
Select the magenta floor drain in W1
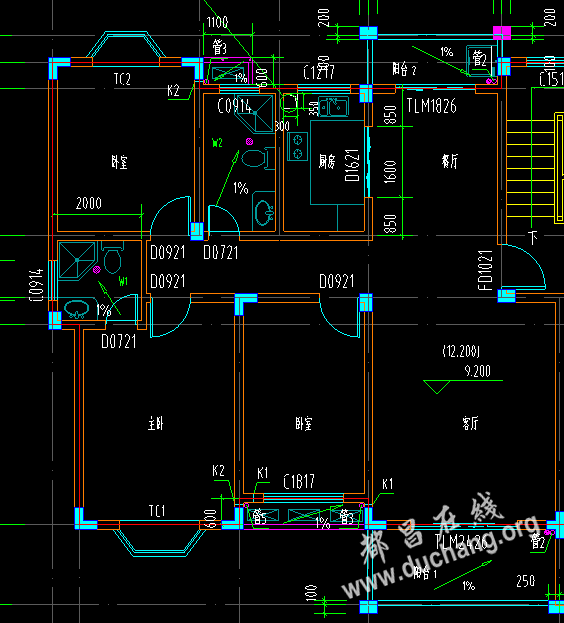[97, 270]
